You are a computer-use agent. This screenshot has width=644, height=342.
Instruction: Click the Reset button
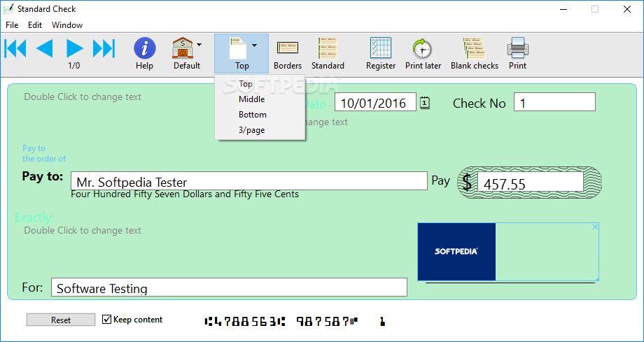(61, 320)
